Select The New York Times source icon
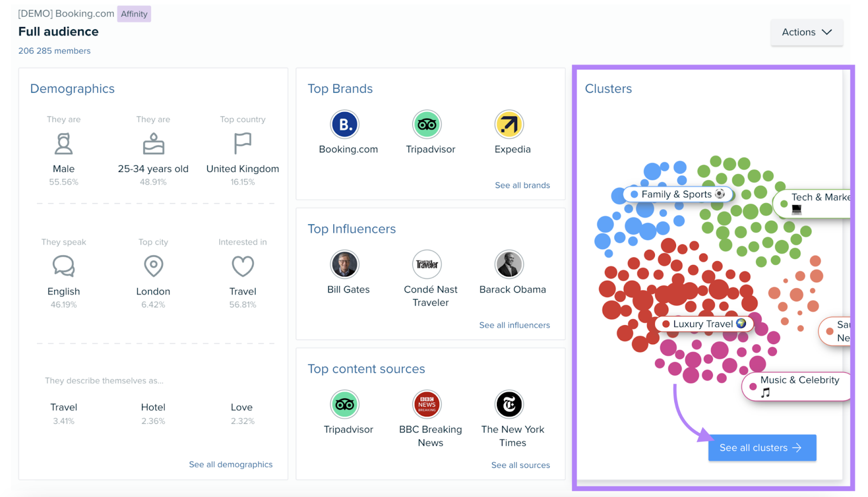The height and width of the screenshot is (497, 868). [508, 404]
